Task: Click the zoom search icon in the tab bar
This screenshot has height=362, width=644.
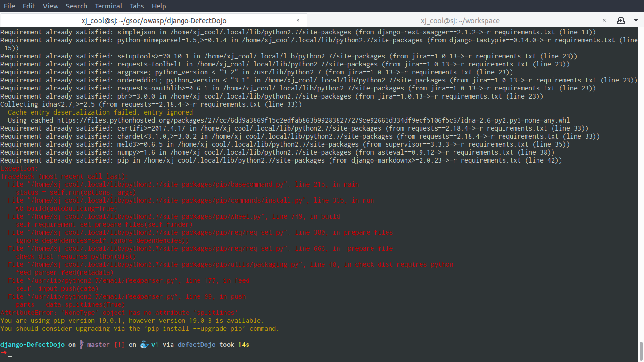Action: pos(621,20)
